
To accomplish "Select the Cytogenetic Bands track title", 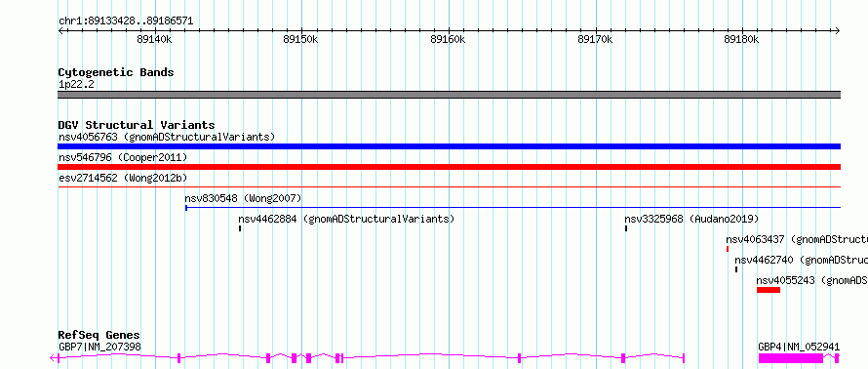I will (116, 72).
